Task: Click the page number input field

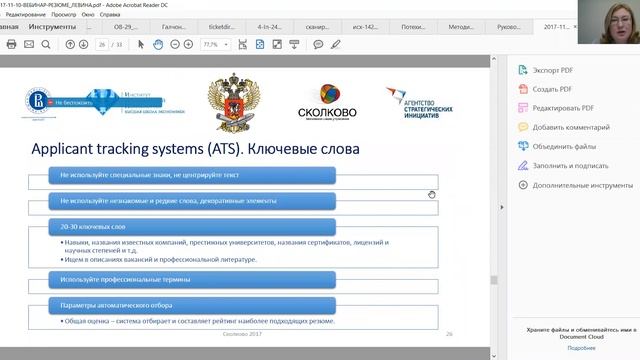Action: (x=102, y=44)
